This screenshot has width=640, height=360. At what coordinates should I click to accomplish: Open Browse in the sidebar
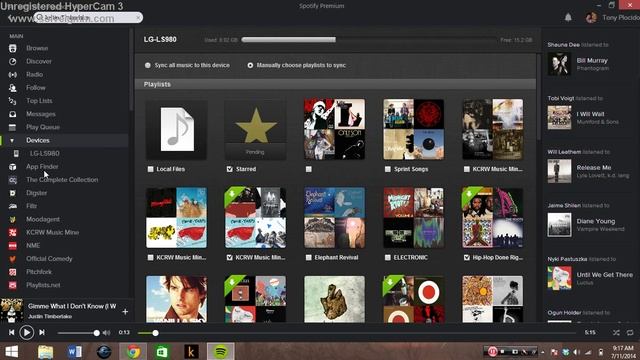(37, 48)
